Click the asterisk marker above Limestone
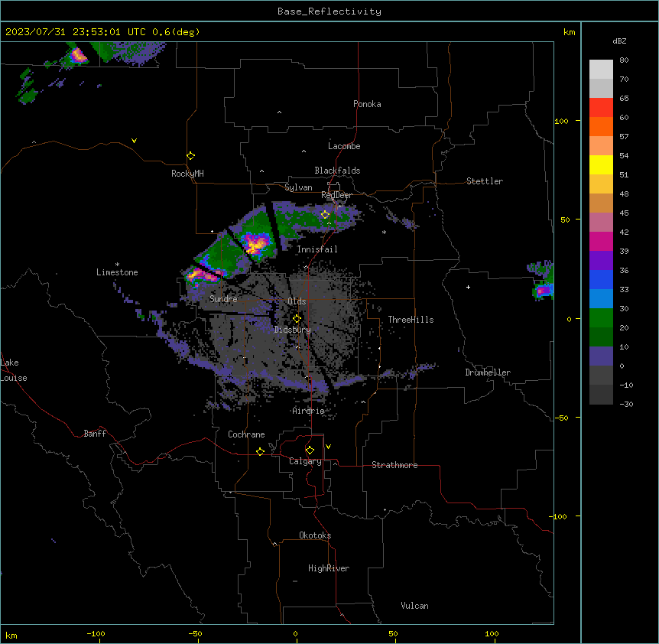 tap(117, 265)
